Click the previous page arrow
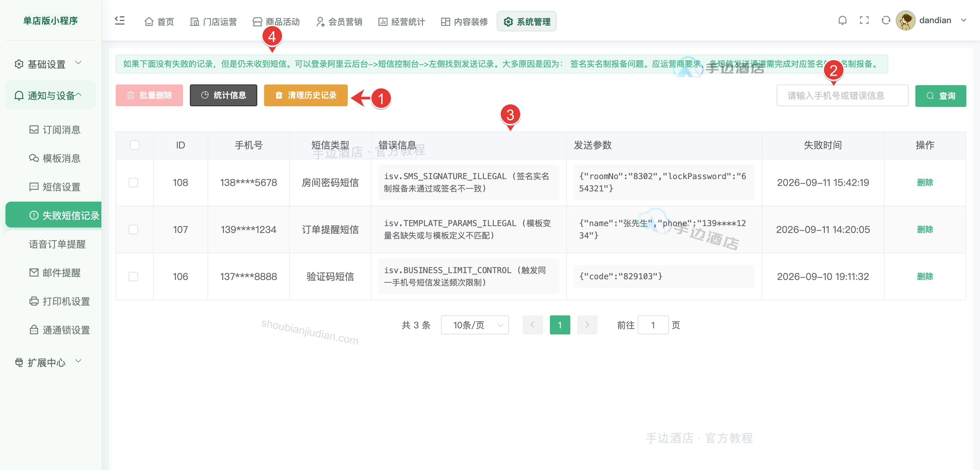The height and width of the screenshot is (470, 980). click(x=533, y=325)
